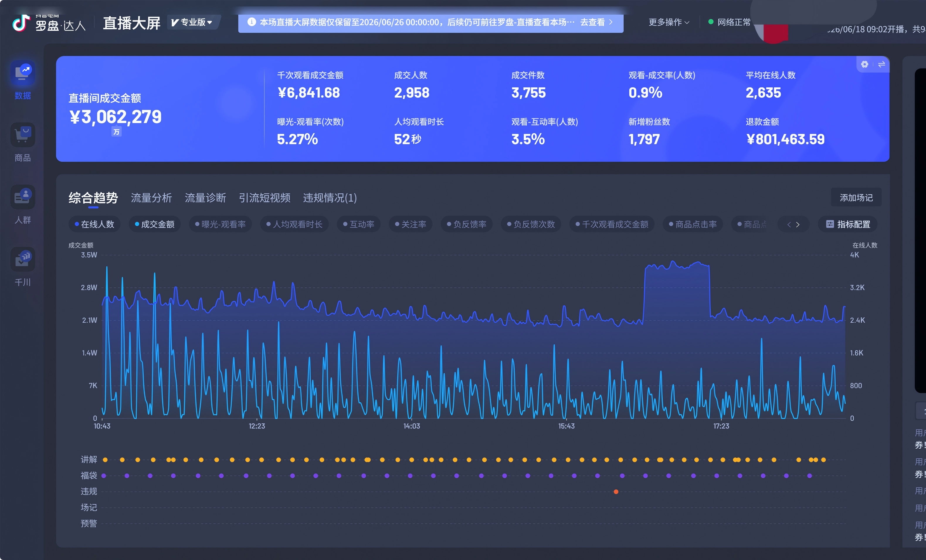Click the Douyin 罗盘 logo icon
This screenshot has height=560, width=926.
point(21,23)
